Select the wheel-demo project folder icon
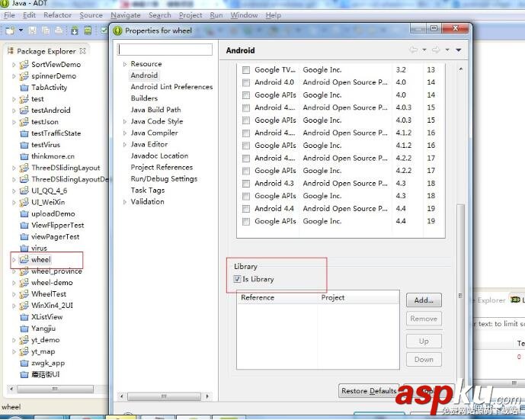This screenshot has width=525, height=420. 24,283
